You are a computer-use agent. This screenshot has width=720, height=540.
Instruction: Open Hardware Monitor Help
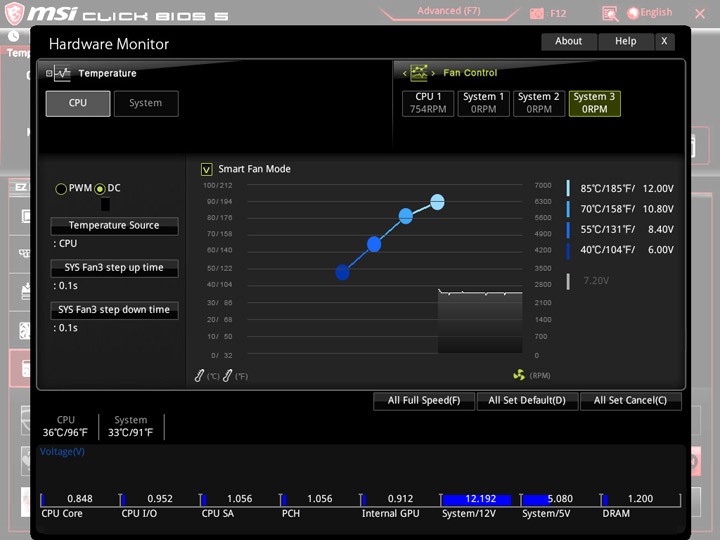[x=625, y=41]
